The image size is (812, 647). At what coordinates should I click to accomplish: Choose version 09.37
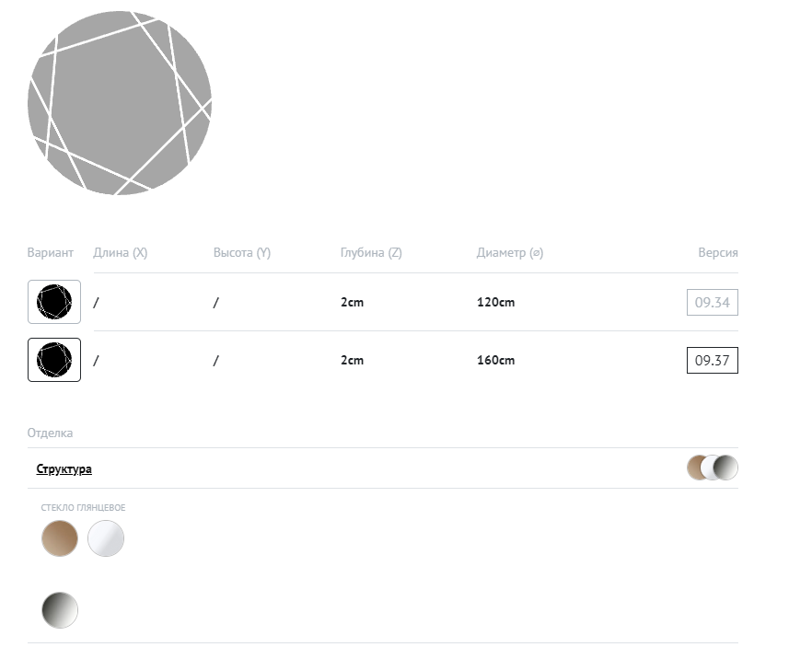[x=712, y=360]
